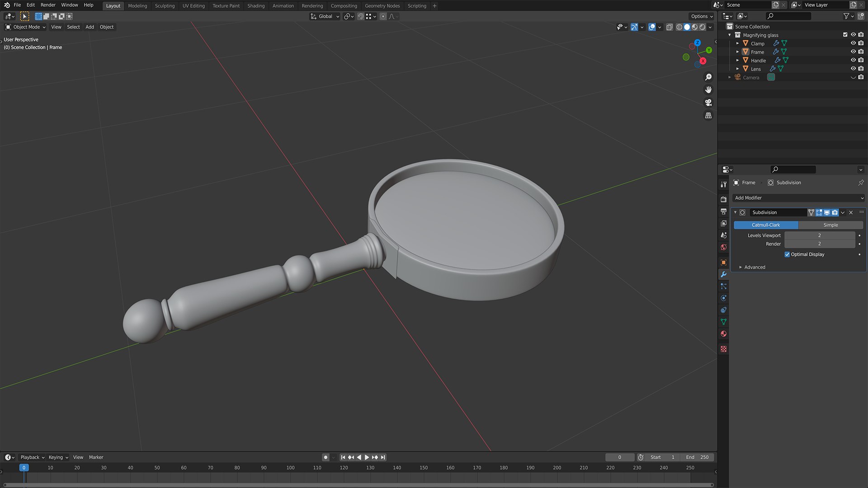Open the View Layer properties tab

click(723, 223)
